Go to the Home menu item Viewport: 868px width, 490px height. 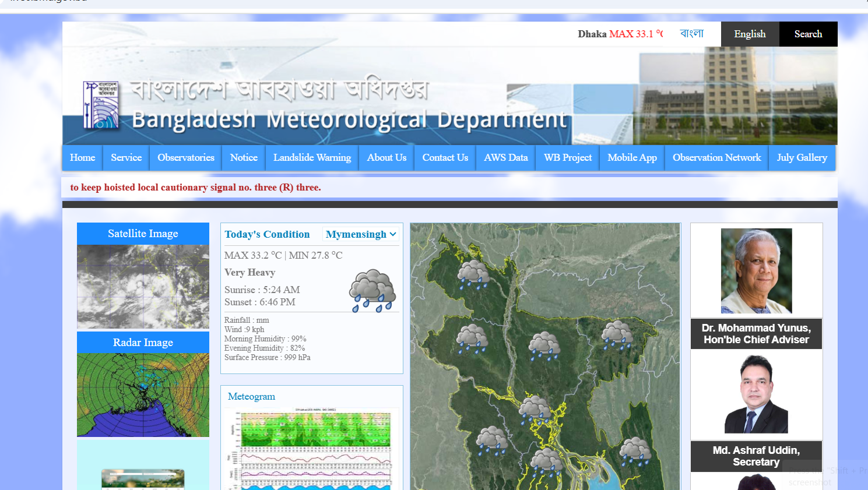(x=82, y=157)
